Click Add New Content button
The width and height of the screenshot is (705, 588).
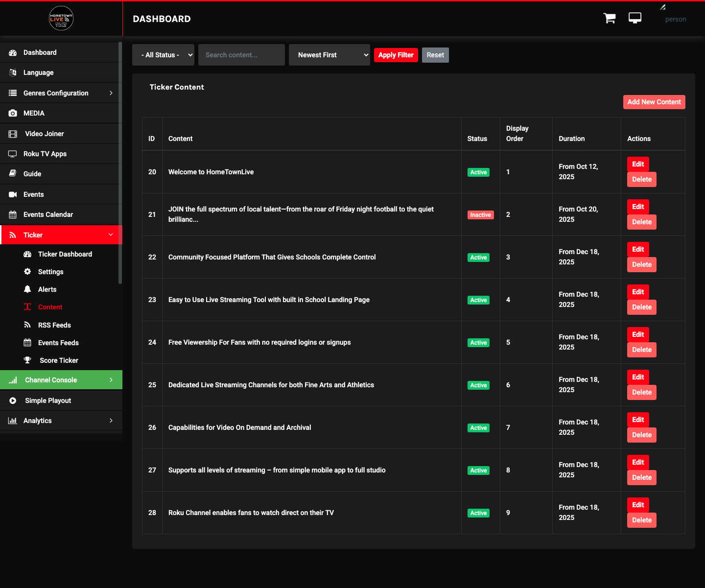coord(654,102)
